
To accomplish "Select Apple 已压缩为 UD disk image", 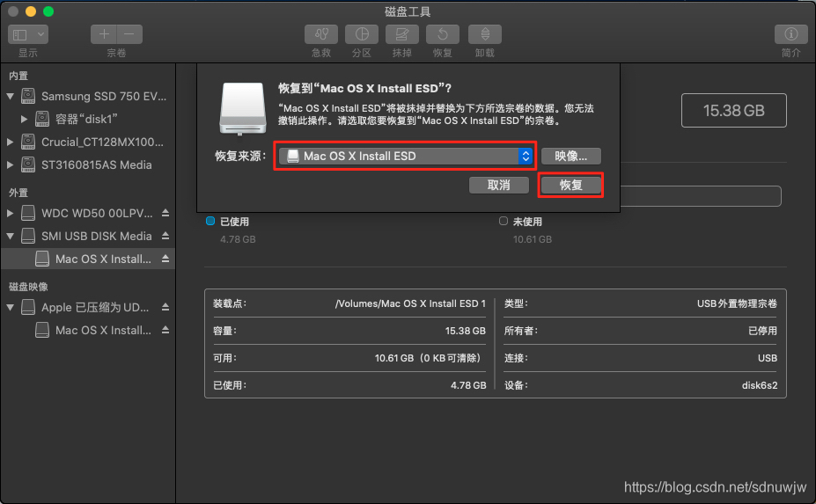I will click(87, 307).
